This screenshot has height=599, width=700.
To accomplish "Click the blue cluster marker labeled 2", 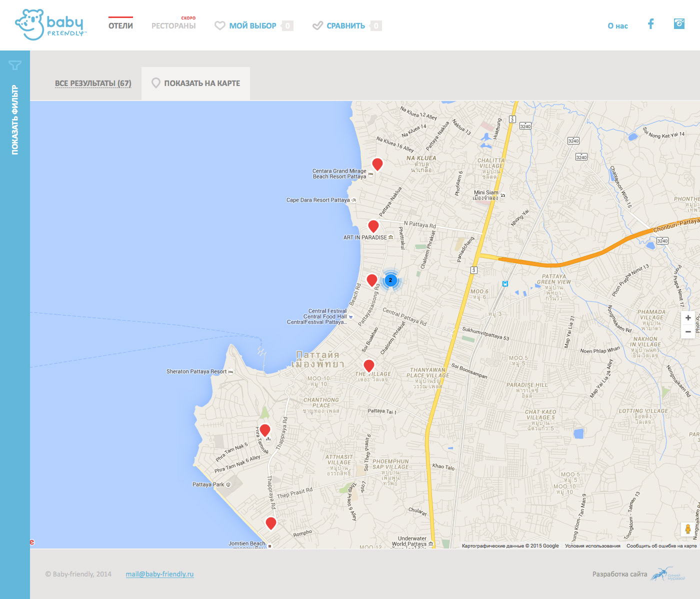I will tap(390, 280).
